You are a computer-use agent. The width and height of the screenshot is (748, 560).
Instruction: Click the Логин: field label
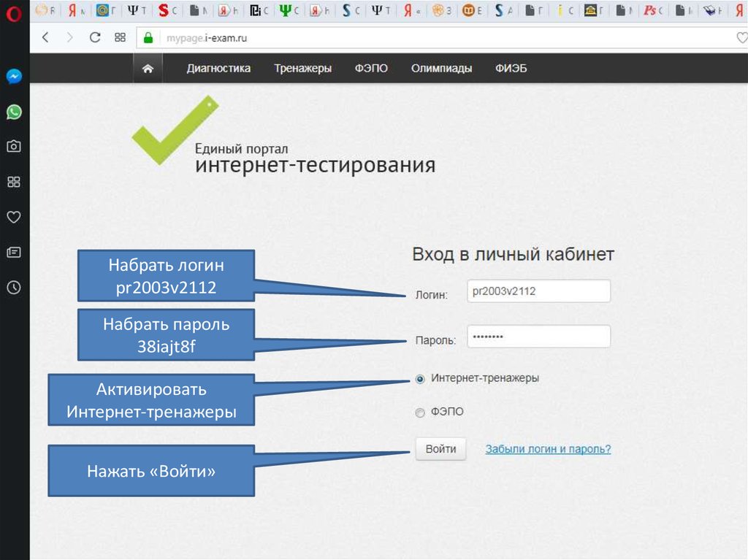click(432, 295)
